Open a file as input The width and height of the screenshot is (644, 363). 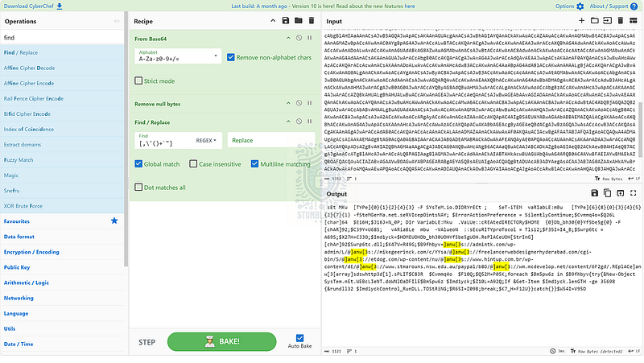[607, 21]
